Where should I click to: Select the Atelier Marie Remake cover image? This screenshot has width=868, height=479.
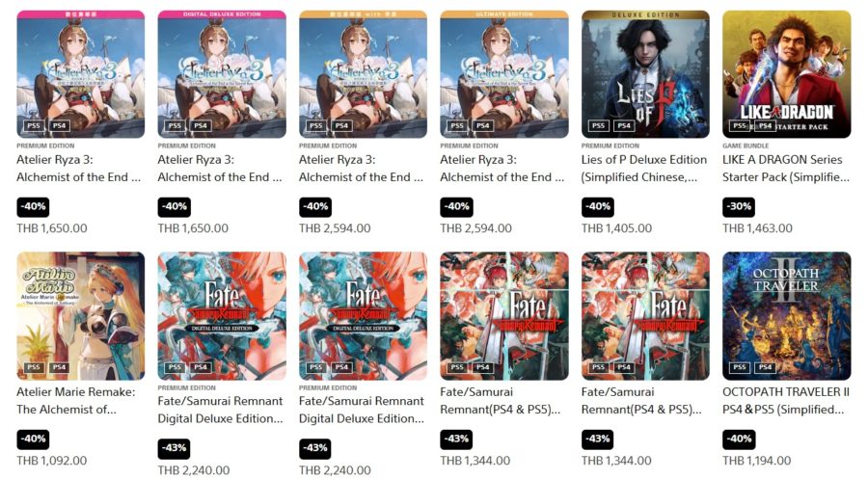[81, 316]
